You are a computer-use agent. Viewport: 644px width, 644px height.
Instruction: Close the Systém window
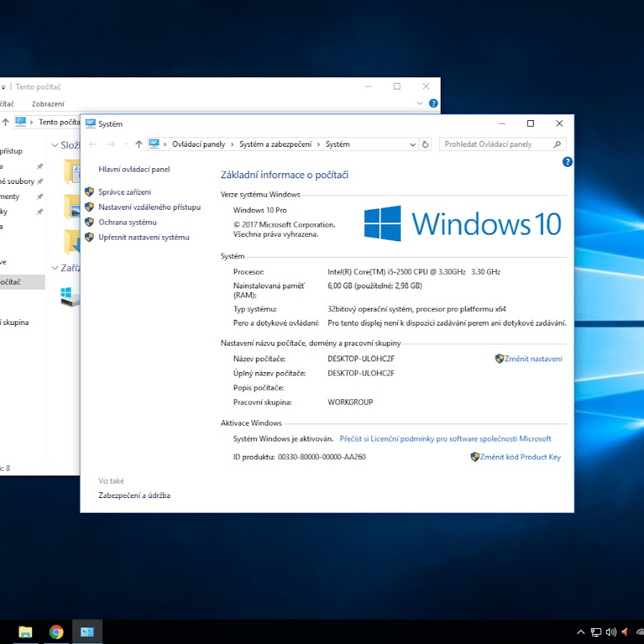click(559, 123)
